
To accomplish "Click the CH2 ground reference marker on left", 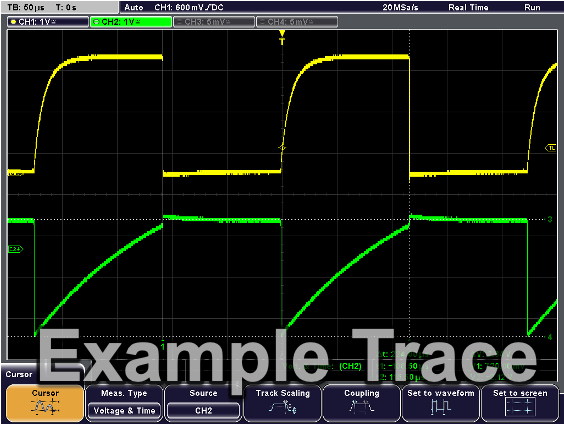I will (15, 249).
